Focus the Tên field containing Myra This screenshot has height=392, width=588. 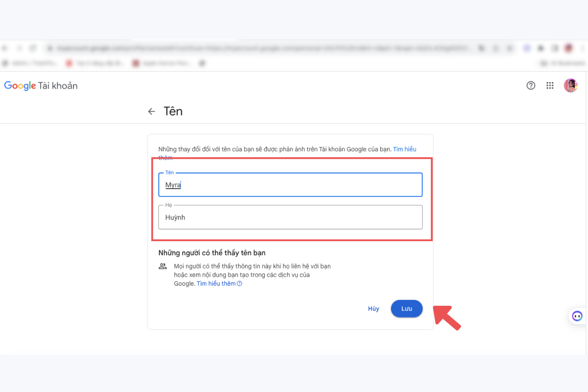290,185
